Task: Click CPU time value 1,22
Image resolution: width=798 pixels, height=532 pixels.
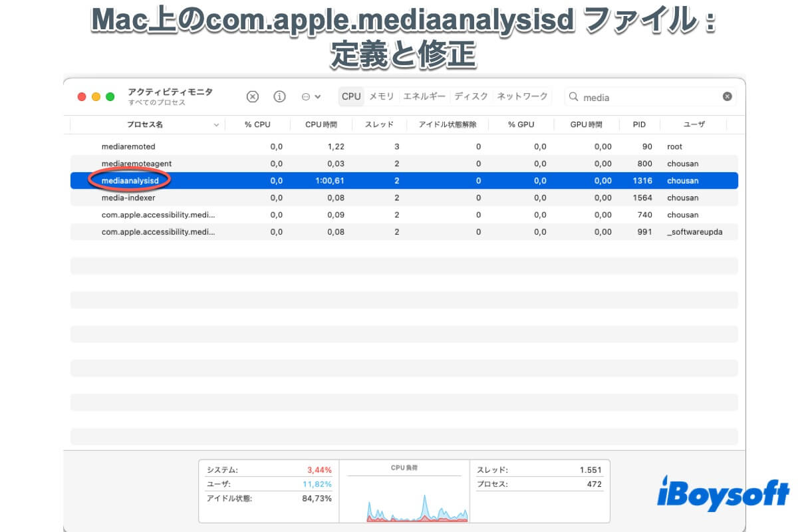Action: pos(336,146)
